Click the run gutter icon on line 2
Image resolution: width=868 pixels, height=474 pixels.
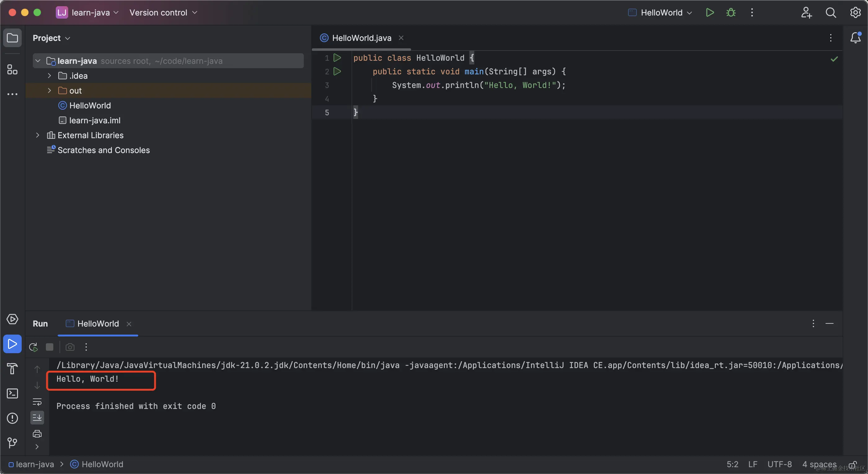click(x=337, y=71)
